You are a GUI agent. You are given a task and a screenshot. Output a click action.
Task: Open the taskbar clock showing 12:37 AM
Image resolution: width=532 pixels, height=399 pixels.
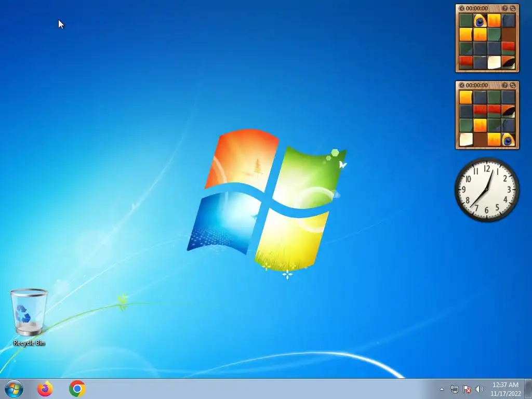click(x=506, y=389)
